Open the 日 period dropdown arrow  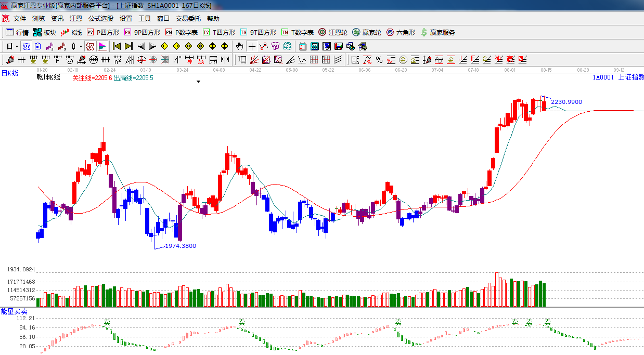[17, 46]
